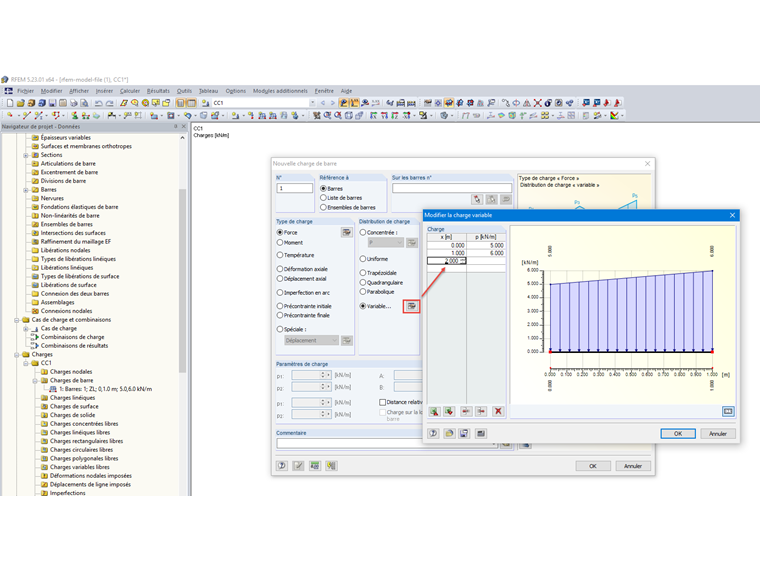Confirm with OK in variable load dialog
This screenshot has width=760, height=570.
pos(678,434)
